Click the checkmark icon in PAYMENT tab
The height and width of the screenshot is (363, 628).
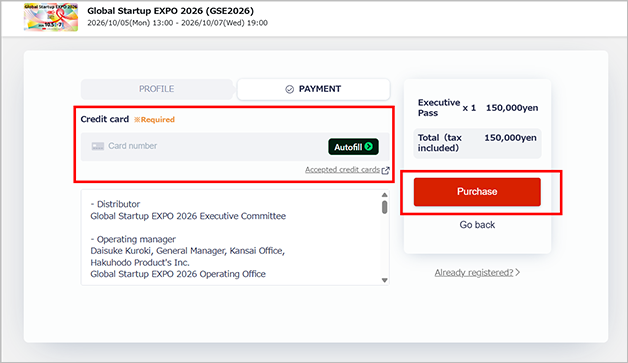(289, 89)
